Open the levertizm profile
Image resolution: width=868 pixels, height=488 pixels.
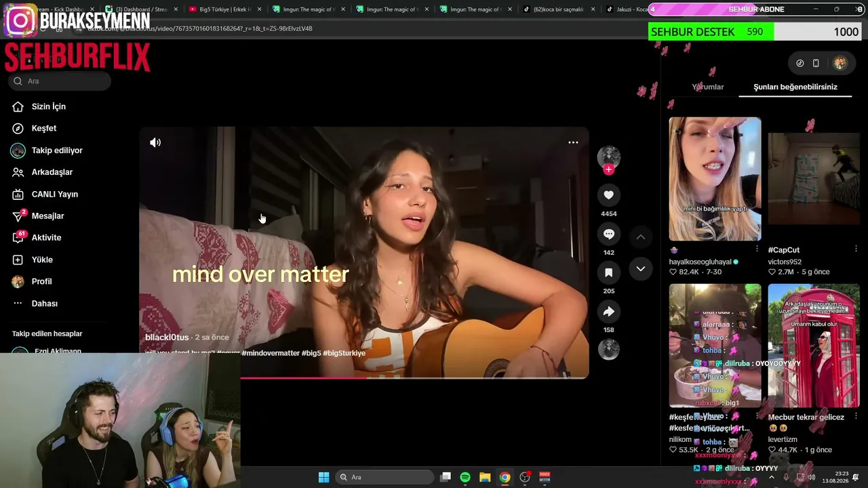[783, 440]
